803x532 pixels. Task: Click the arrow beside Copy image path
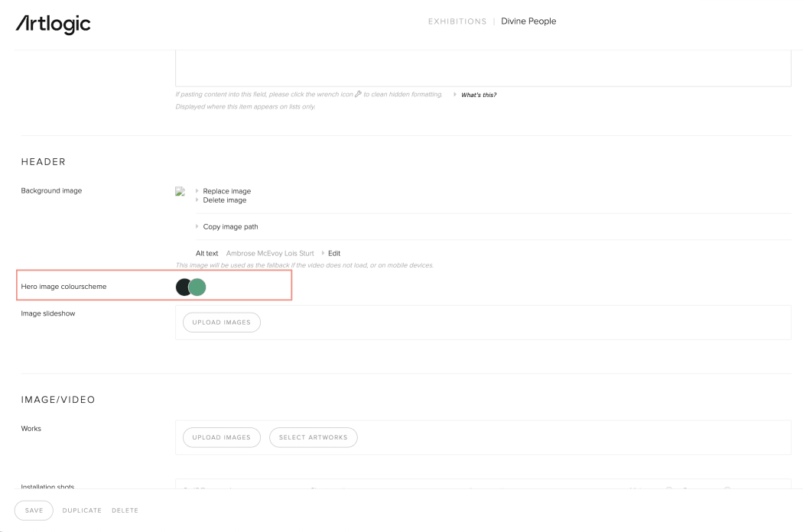pos(197,226)
